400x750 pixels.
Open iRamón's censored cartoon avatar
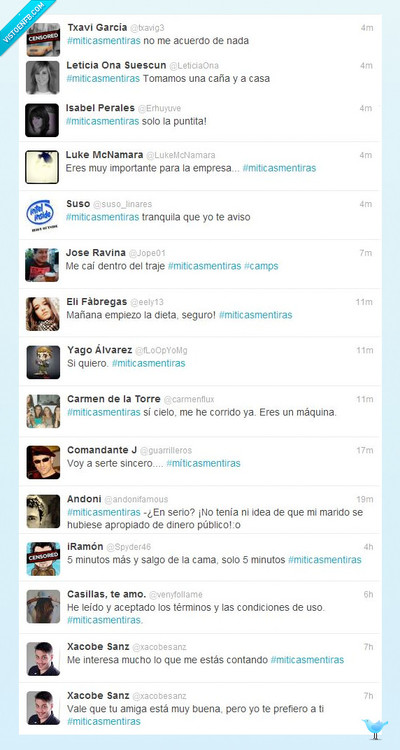pos(43,559)
